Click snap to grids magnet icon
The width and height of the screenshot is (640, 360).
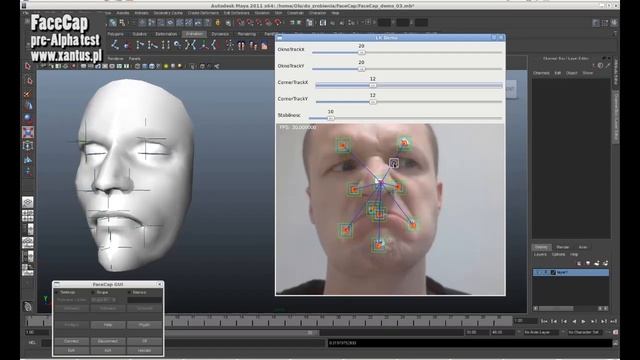click(241, 22)
